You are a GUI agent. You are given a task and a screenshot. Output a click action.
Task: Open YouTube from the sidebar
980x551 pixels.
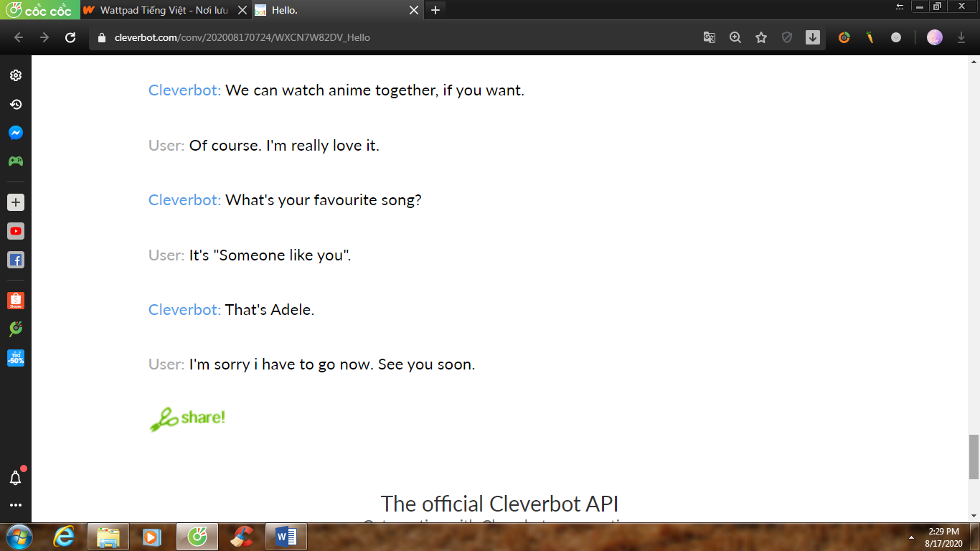point(15,231)
